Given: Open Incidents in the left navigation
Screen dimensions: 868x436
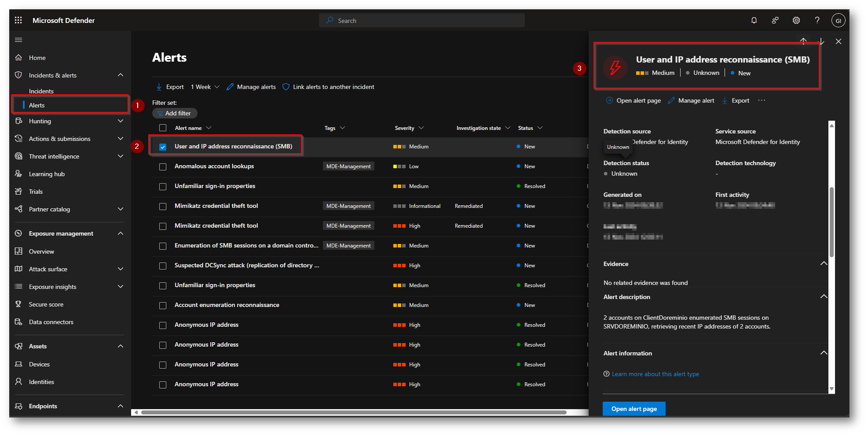Looking at the screenshot, I should [x=41, y=91].
